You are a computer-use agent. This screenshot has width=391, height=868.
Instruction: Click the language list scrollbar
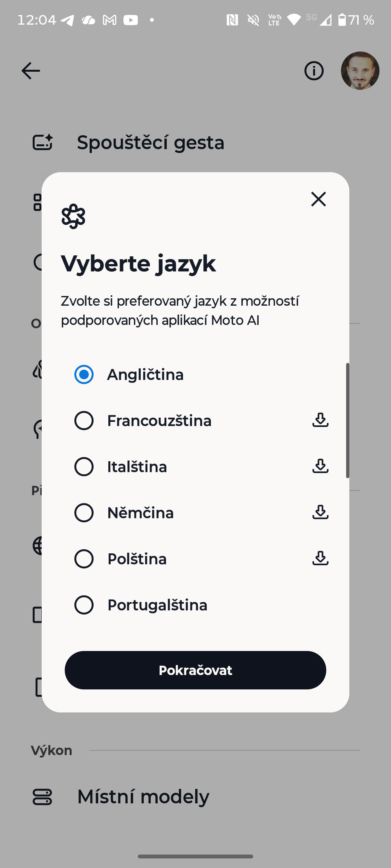click(x=347, y=420)
